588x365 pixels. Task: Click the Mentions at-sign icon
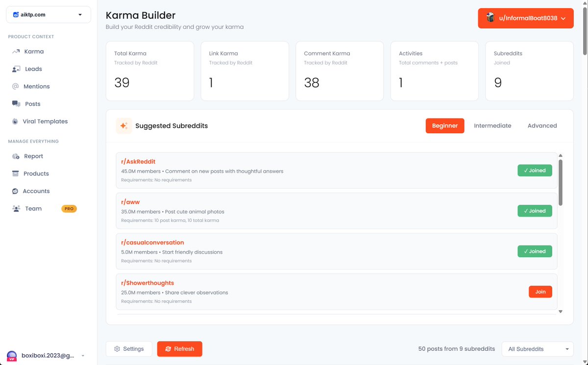(15, 86)
